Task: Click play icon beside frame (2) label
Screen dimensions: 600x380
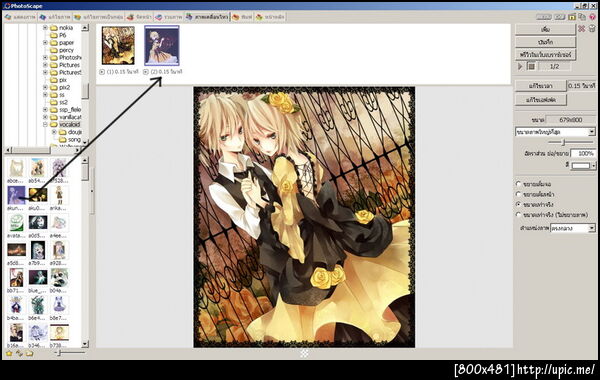Action: 146,72
